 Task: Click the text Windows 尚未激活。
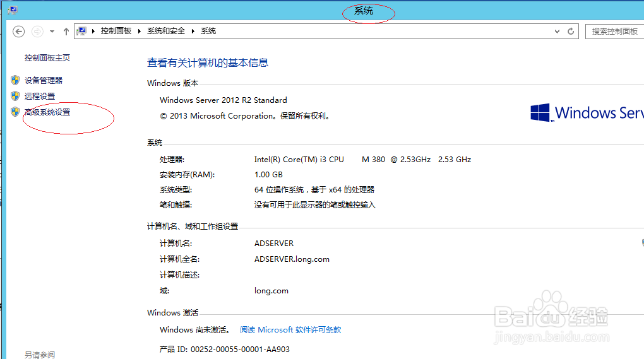[195, 330]
